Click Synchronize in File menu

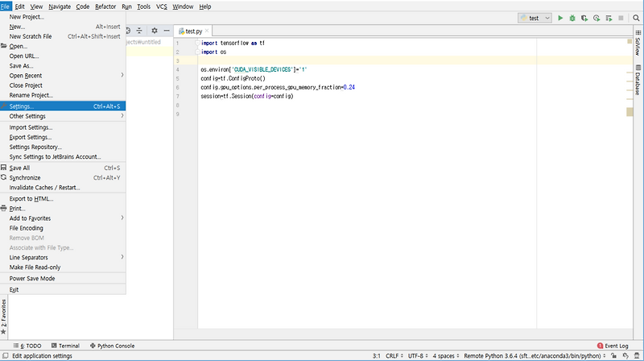(63, 178)
